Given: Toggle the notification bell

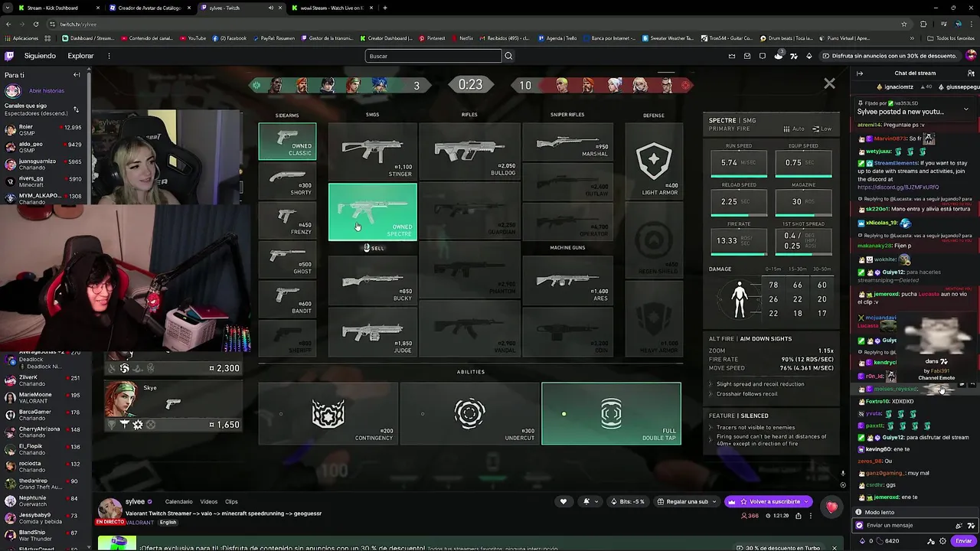Looking at the screenshot, I should (586, 501).
